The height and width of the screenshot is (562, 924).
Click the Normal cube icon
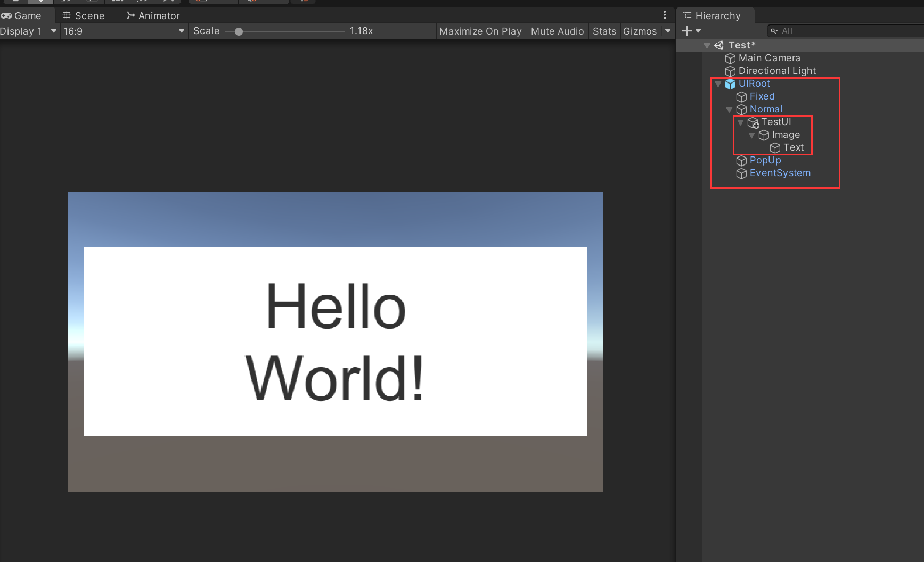[x=741, y=109]
